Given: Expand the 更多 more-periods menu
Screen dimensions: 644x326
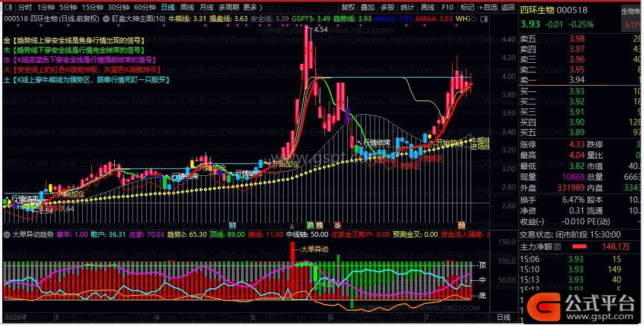Looking at the screenshot, I should click(252, 7).
